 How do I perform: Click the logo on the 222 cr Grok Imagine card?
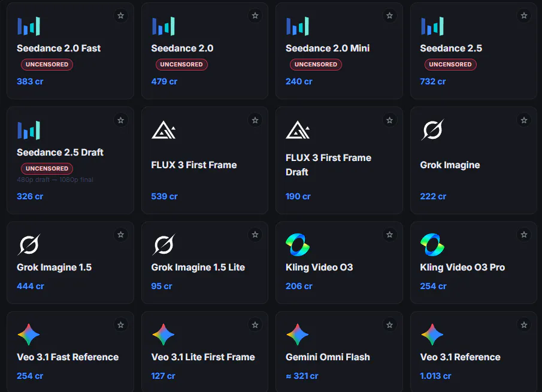[432, 130]
